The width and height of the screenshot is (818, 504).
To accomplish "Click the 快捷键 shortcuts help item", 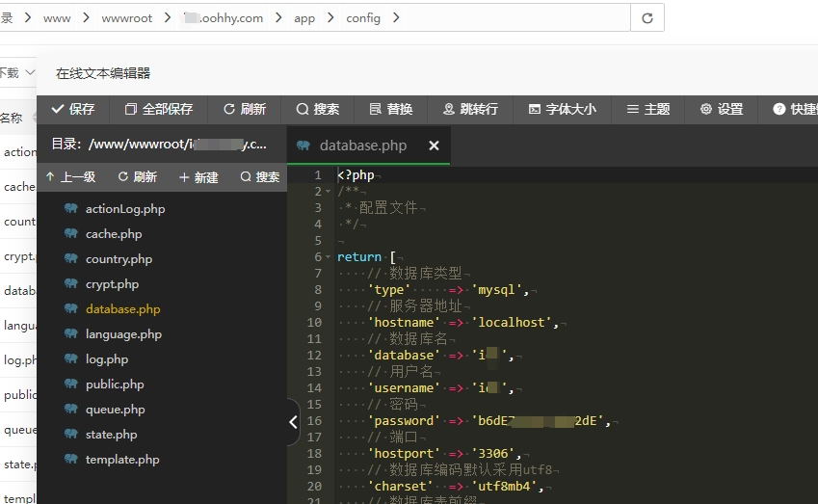I will 795,109.
